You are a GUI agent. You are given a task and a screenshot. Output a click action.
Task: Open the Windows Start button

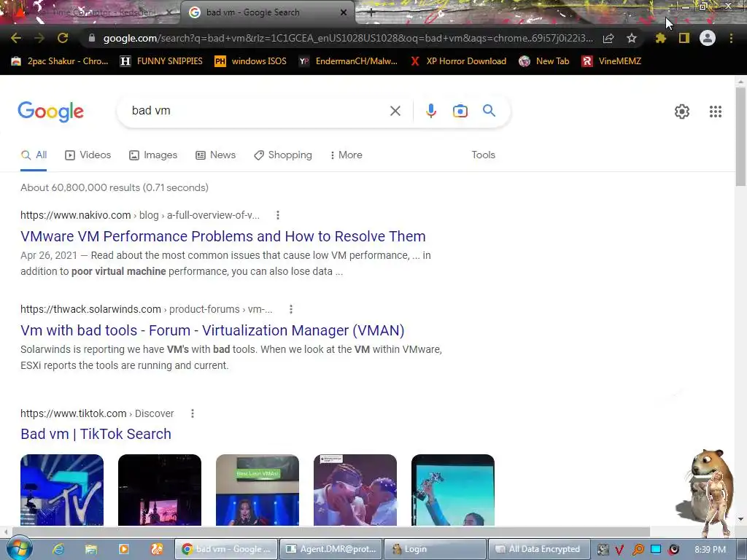click(x=19, y=548)
